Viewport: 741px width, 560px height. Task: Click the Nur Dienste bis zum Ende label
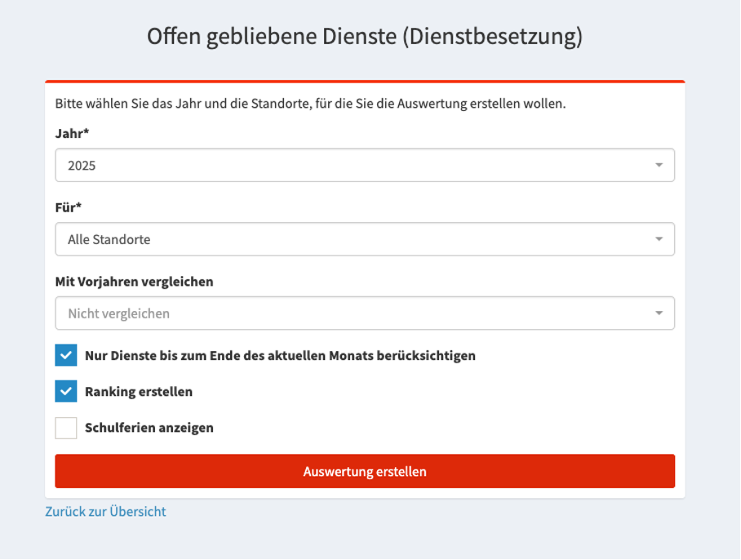click(280, 356)
